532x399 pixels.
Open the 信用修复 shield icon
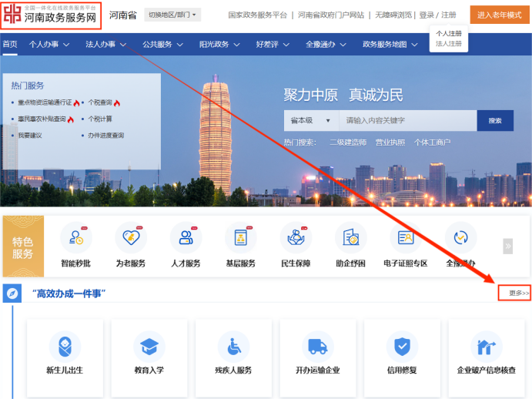pyautogui.click(x=402, y=347)
